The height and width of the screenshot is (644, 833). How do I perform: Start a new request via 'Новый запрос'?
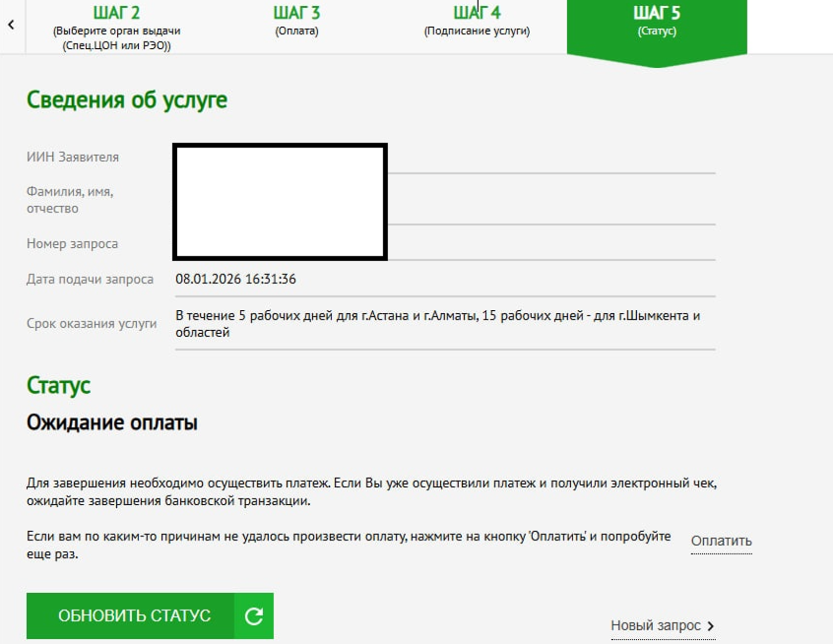[656, 625]
